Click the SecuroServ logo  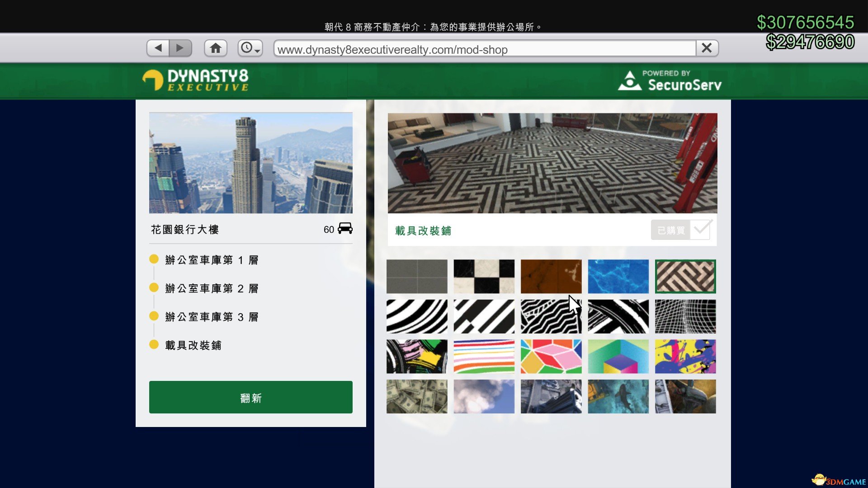click(x=670, y=81)
